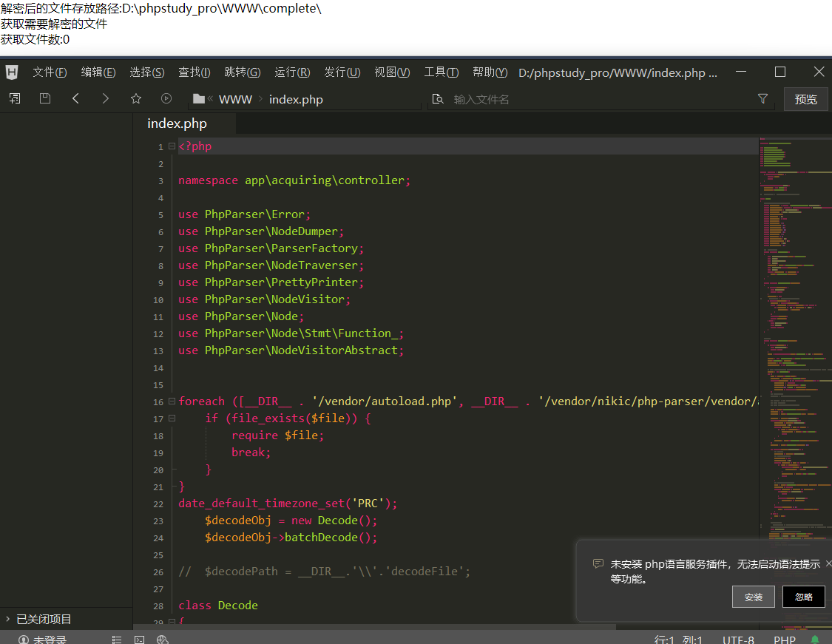
Task: Click the new file icon in toolbar
Action: (15, 98)
